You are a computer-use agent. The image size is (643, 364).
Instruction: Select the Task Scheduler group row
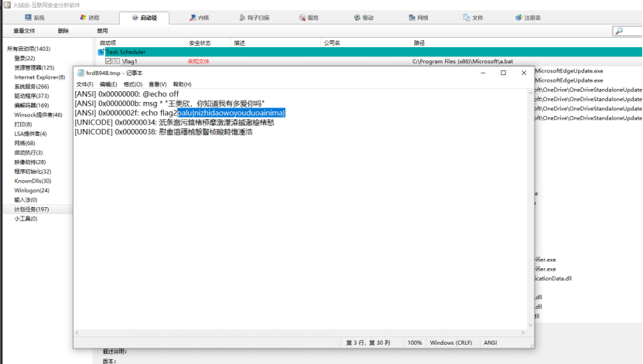[x=370, y=52]
